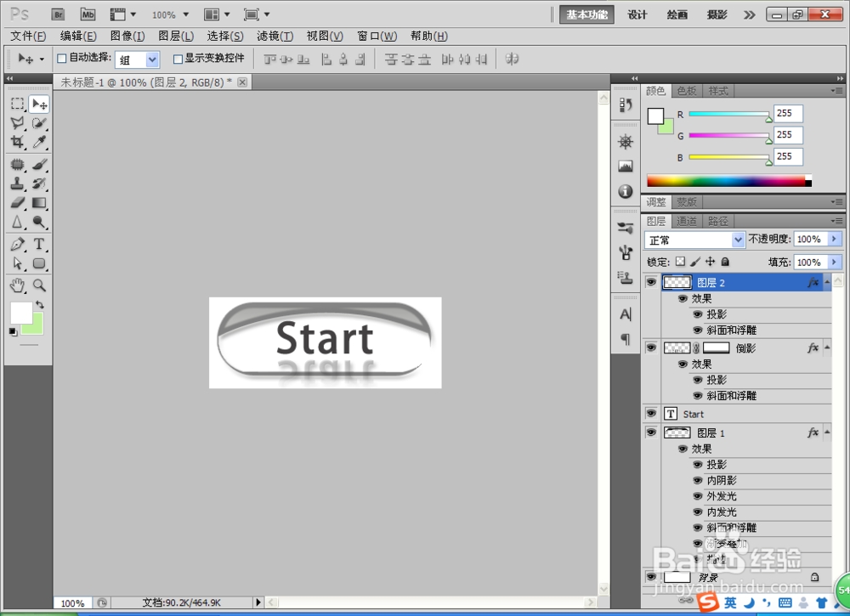Click the foreground color swatch in toolbox
The height and width of the screenshot is (616, 850).
point(21,313)
